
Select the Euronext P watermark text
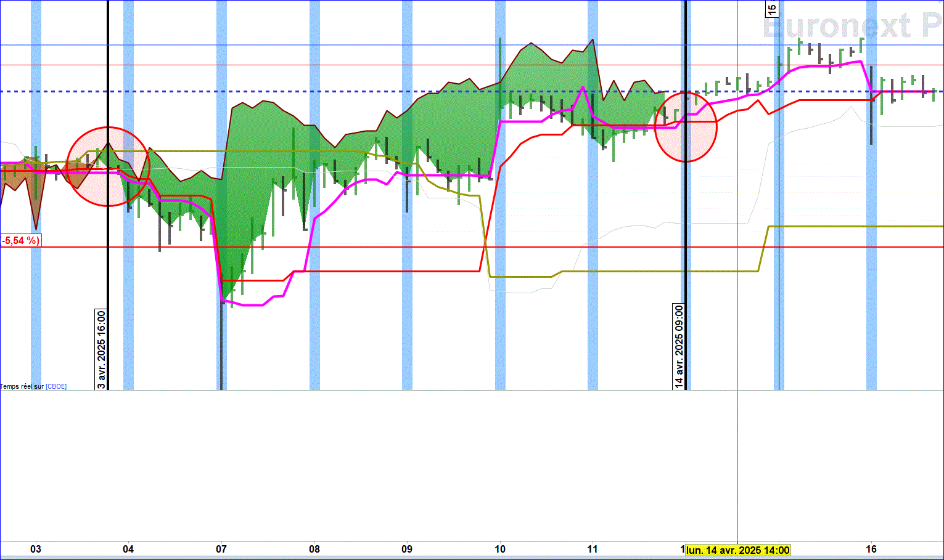tap(853, 26)
